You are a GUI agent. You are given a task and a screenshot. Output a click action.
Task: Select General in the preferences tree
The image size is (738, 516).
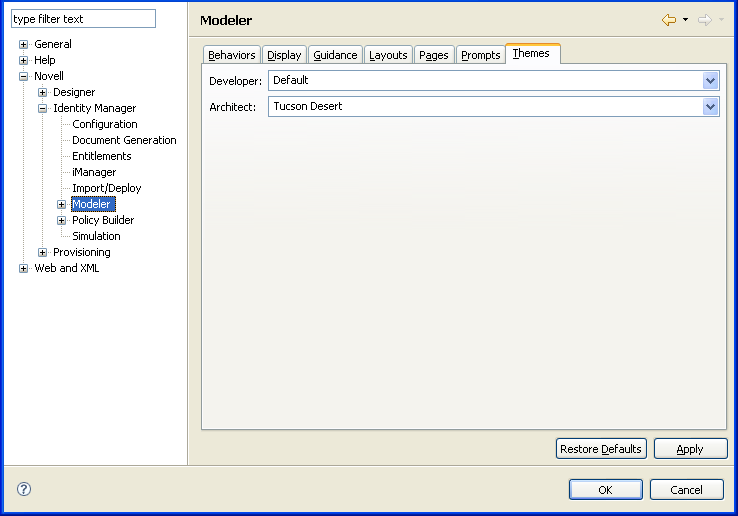53,44
